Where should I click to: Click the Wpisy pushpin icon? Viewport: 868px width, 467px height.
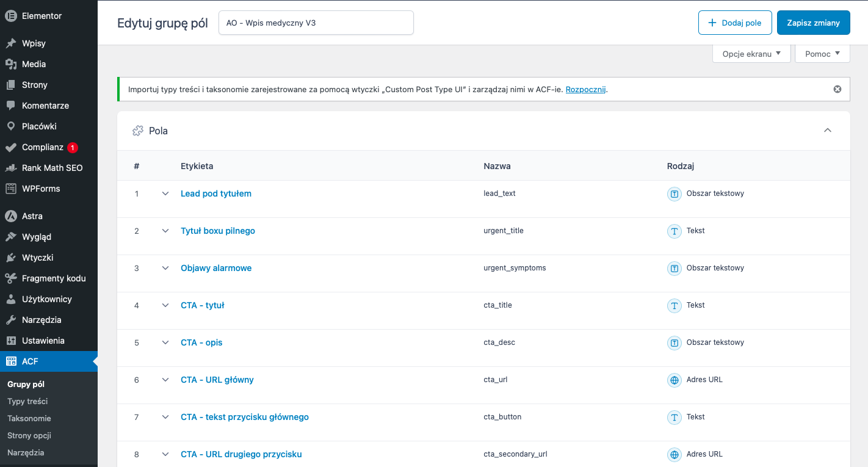click(x=10, y=43)
